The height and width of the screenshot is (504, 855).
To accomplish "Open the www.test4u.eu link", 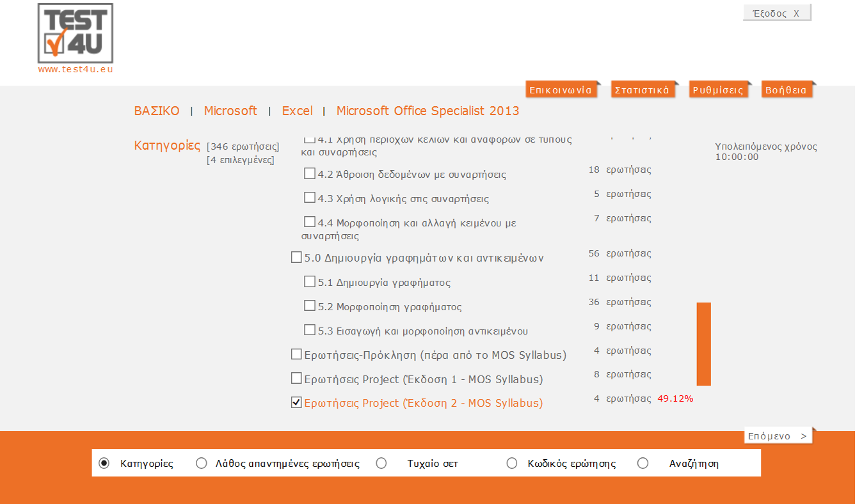I will 76,70.
